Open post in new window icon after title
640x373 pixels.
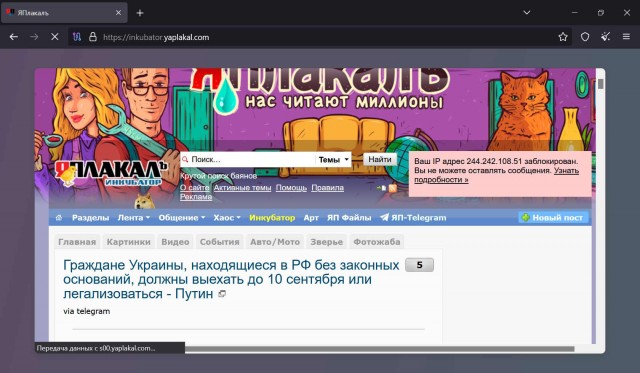click(222, 293)
